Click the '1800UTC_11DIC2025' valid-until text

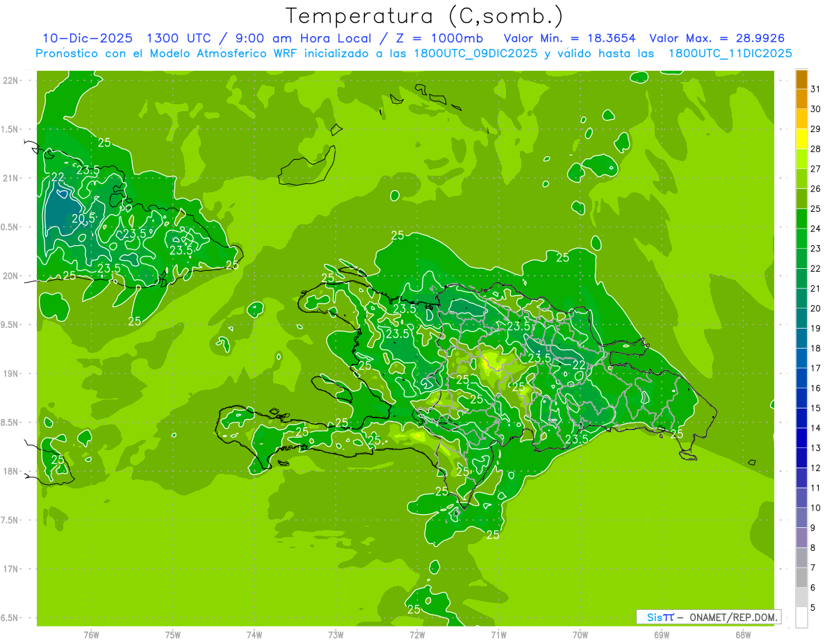(730, 53)
